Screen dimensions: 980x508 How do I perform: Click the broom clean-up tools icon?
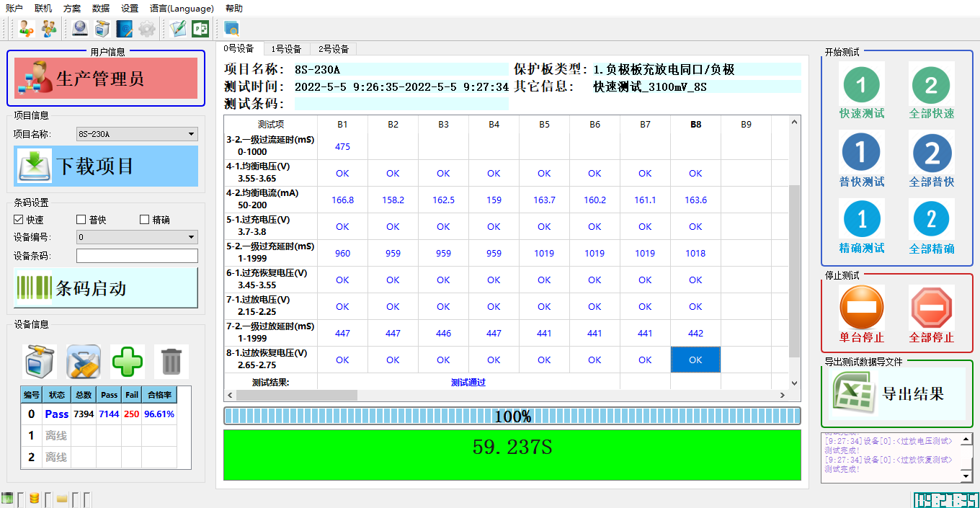click(x=83, y=362)
